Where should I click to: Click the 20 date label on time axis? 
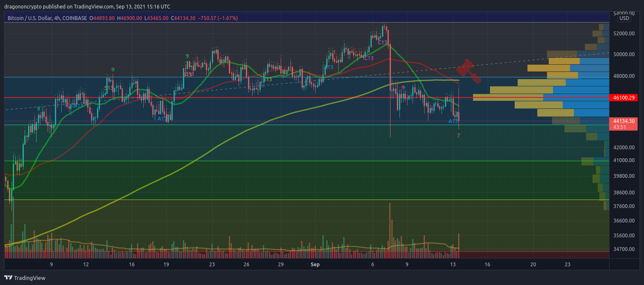533,264
